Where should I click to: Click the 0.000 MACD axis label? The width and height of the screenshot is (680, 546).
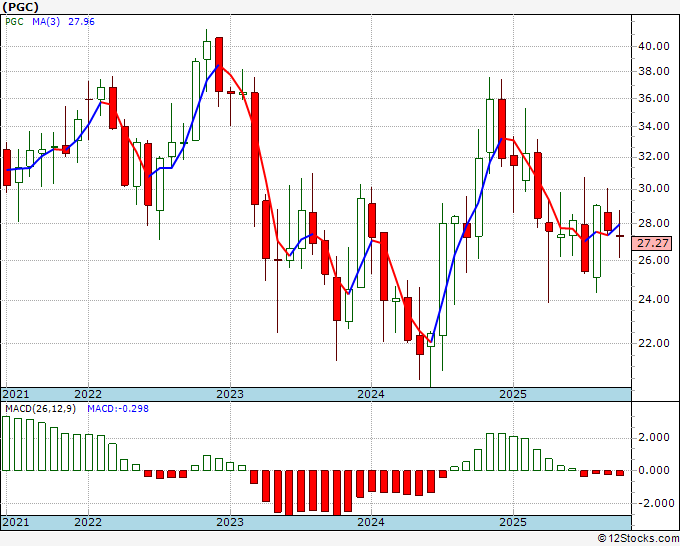click(x=654, y=470)
